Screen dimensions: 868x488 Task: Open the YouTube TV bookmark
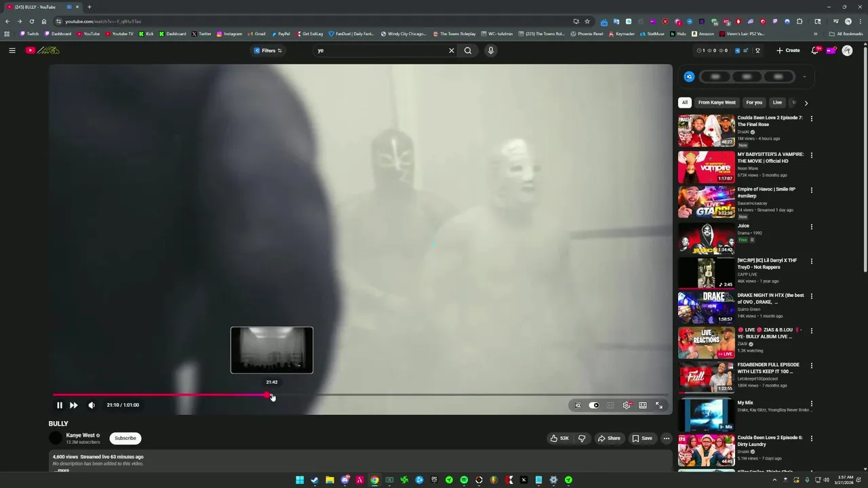coord(119,34)
